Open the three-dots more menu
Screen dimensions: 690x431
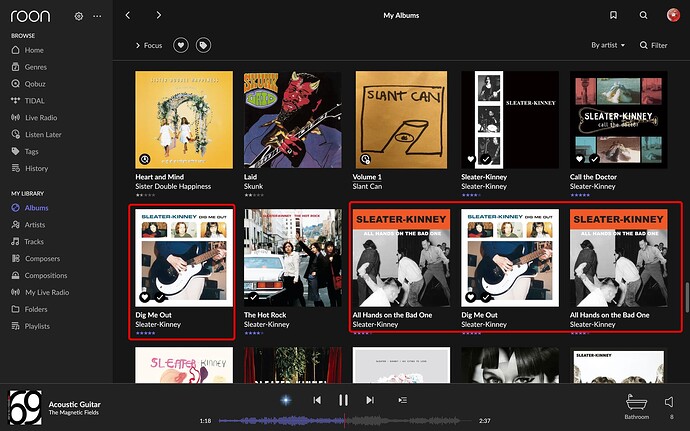[x=97, y=16]
